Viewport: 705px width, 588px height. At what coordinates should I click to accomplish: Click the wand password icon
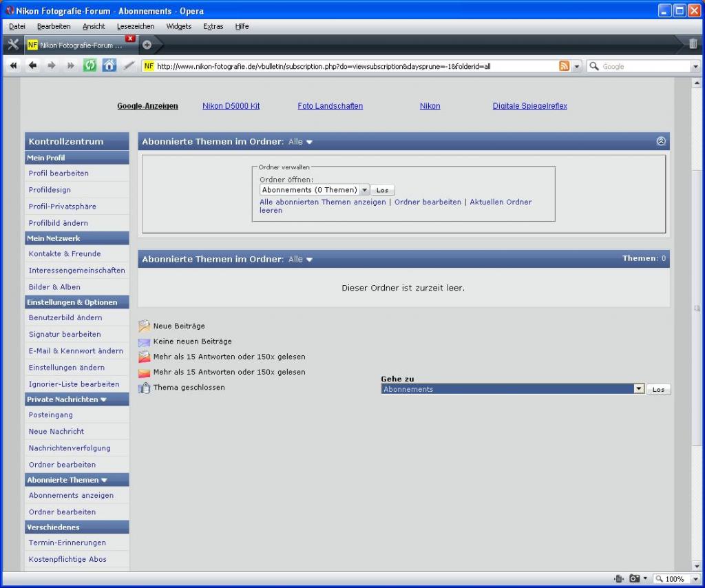(129, 65)
